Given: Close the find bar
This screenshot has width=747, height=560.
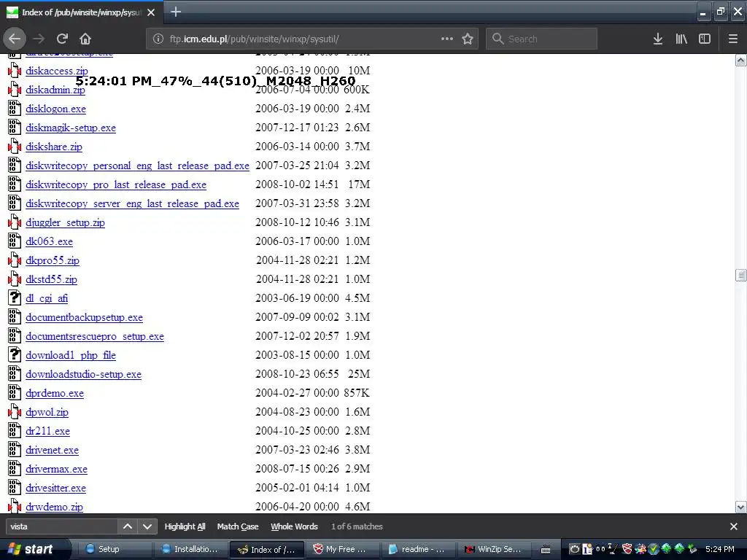Looking at the screenshot, I should click(734, 526).
